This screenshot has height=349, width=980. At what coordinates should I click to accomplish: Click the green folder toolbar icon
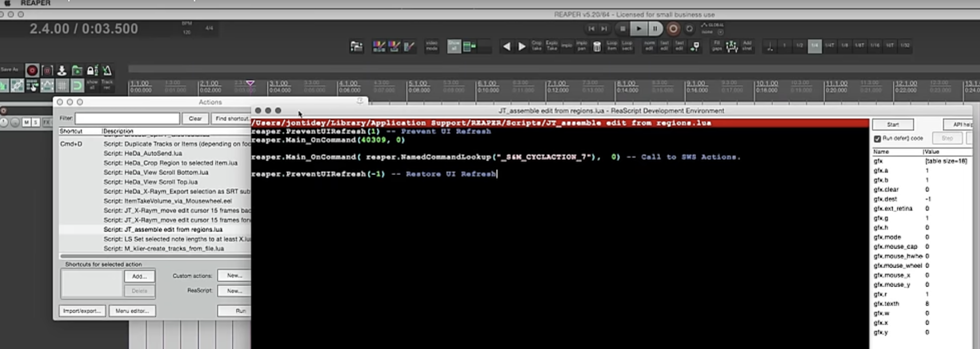77,71
